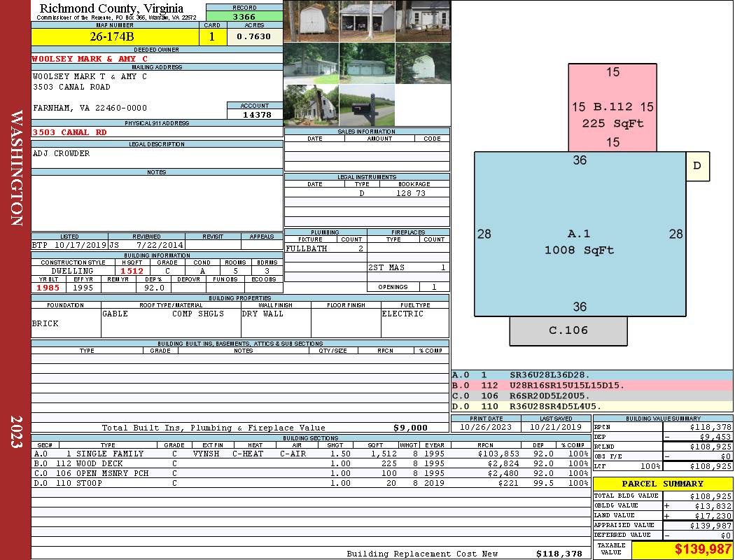Open the mailbox photo thumbnail

click(367, 105)
